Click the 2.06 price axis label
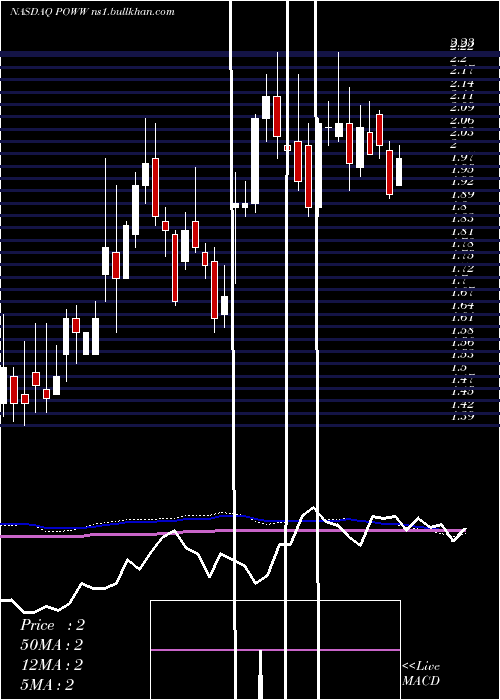Screen dimensions: 500x700 pyautogui.click(x=462, y=121)
